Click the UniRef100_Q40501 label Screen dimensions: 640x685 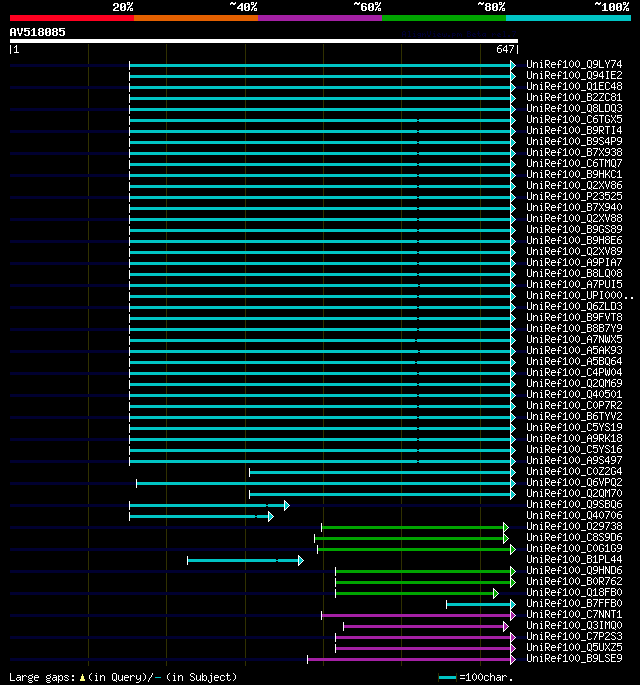[x=574, y=394]
